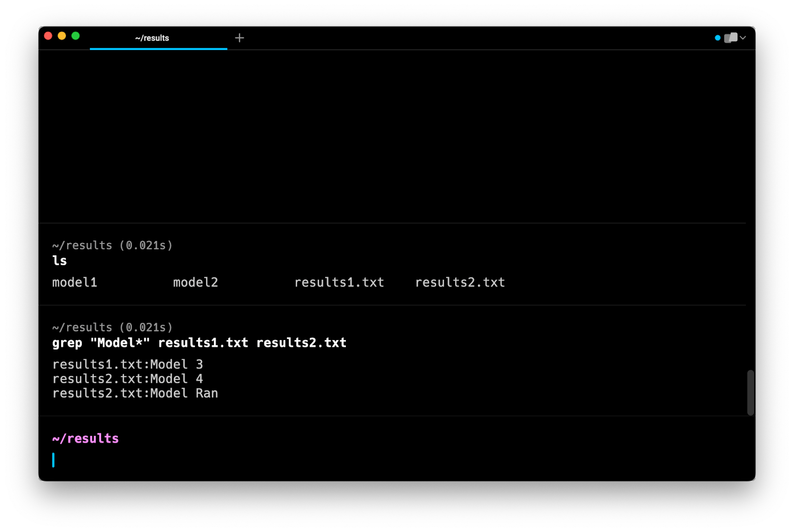Expand the chevron next to Warp logo
This screenshot has height=532, width=794.
pos(743,38)
